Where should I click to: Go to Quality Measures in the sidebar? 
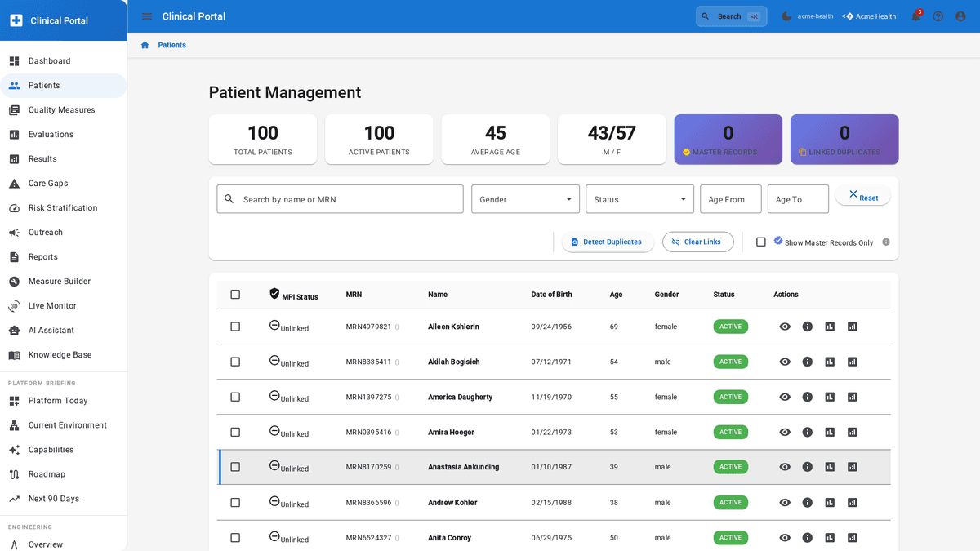[60, 109]
